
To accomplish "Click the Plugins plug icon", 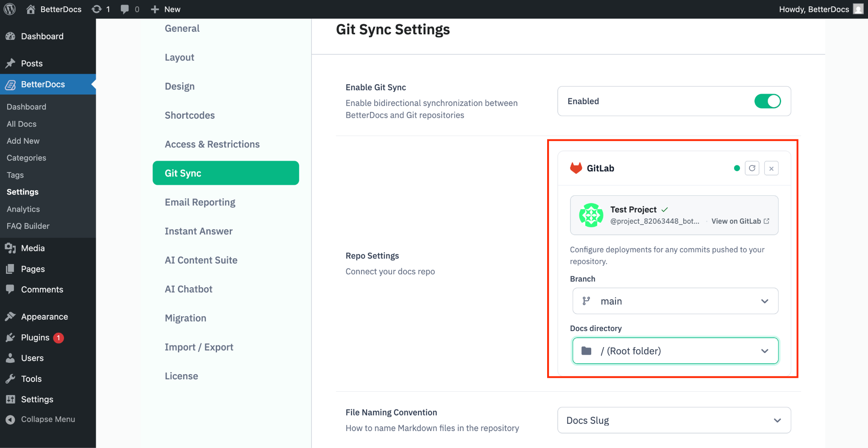I will coord(11,337).
